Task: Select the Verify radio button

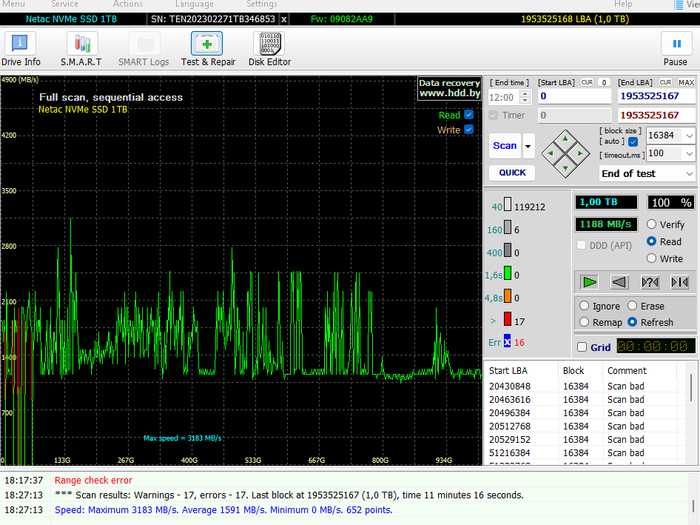Action: point(651,224)
